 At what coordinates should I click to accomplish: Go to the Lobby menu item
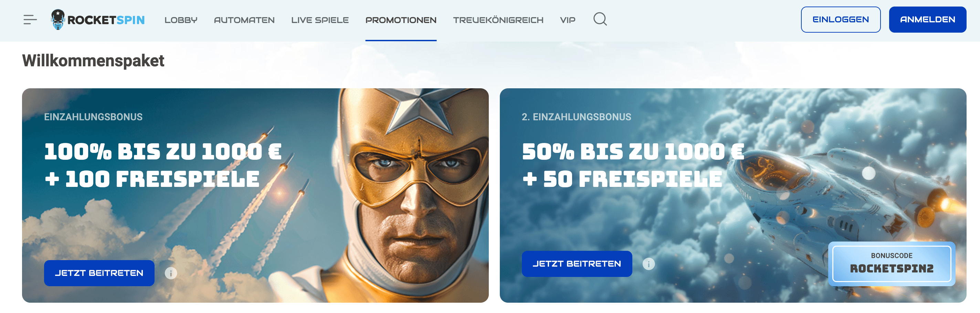coord(181,20)
